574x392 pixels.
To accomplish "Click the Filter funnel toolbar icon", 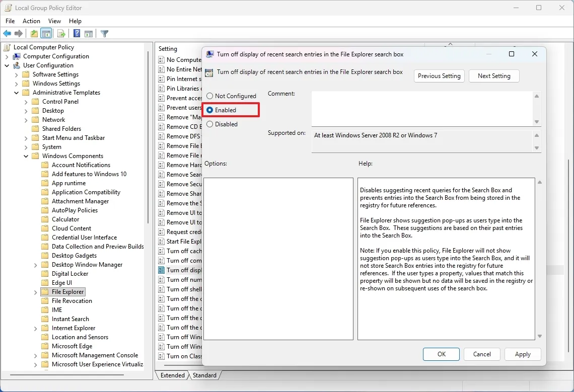I will 104,34.
